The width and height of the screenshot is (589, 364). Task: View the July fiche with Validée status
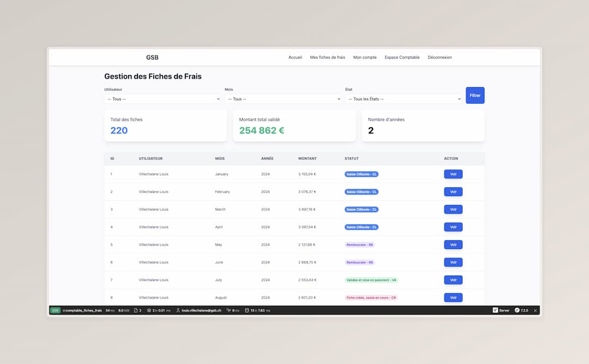[x=453, y=280]
